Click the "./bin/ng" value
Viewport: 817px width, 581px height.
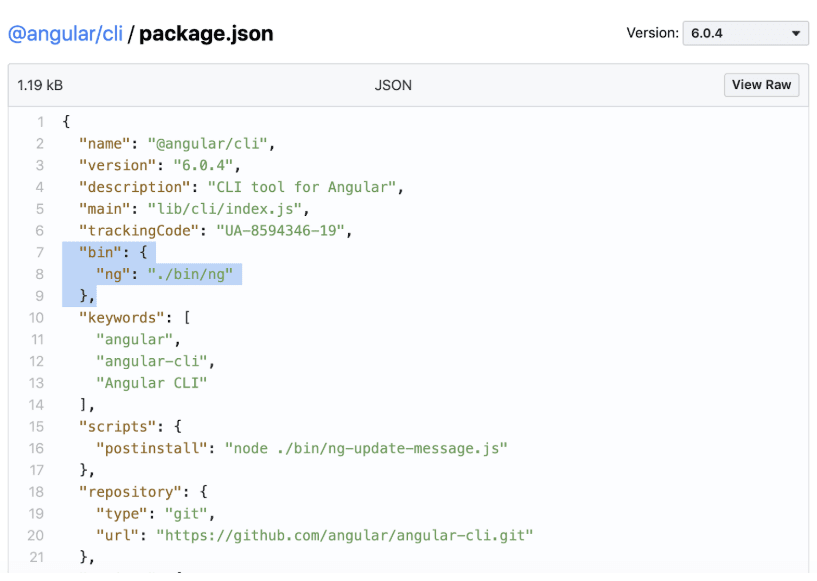pos(190,275)
